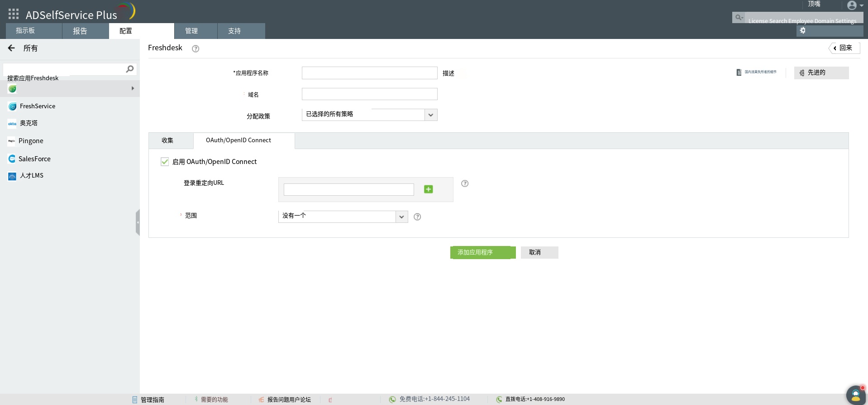868x405 pixels.
Task: Click the gear settings icon in header
Action: (802, 30)
